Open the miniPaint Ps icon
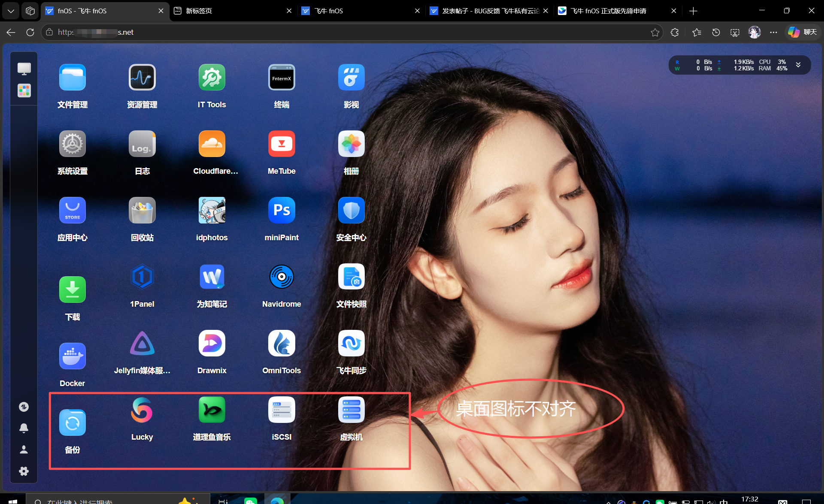The height and width of the screenshot is (504, 824). pos(282,211)
